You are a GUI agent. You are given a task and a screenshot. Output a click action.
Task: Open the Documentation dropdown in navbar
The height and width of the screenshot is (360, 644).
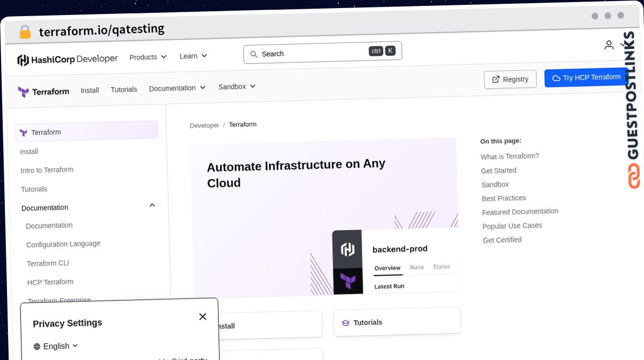pyautogui.click(x=177, y=88)
